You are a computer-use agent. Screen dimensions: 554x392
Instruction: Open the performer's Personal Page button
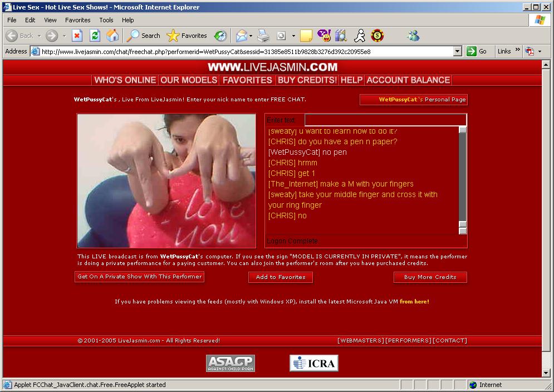pos(413,100)
